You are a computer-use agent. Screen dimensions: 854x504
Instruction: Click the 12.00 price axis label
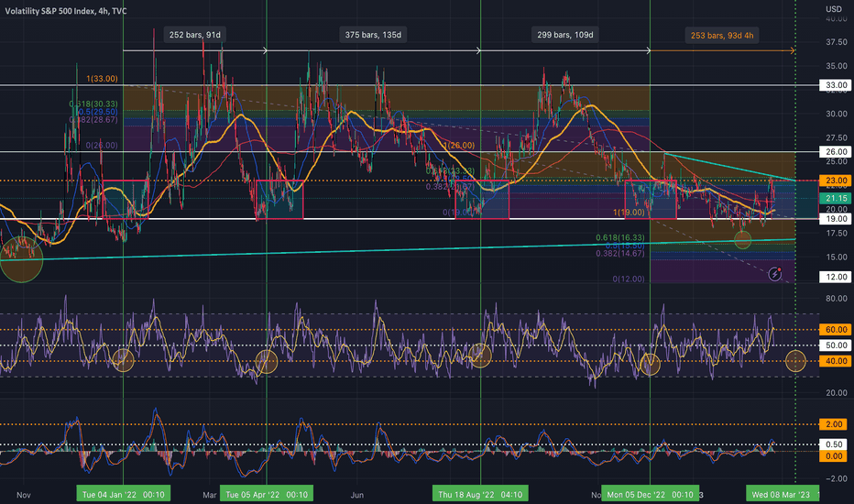pos(836,277)
